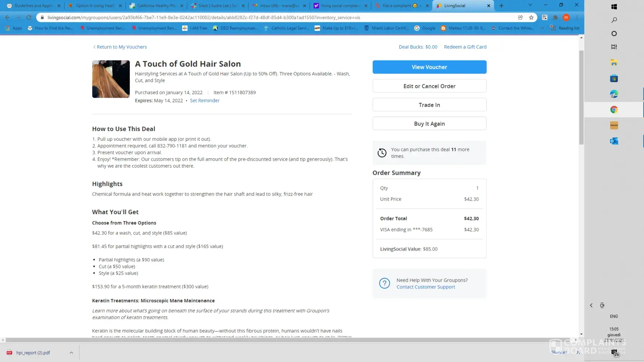
Task: Click the share page icon in address bar
Action: (x=520, y=17)
